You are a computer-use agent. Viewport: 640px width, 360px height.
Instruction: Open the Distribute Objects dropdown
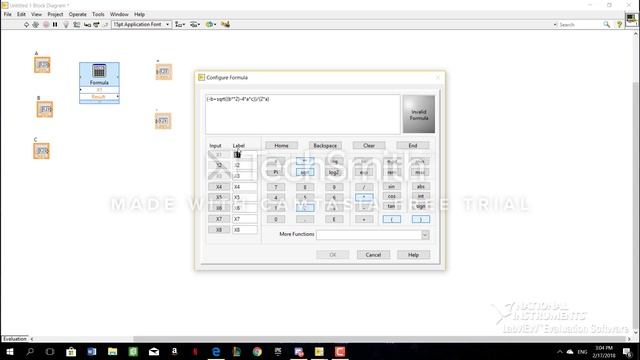pyautogui.click(x=195, y=24)
